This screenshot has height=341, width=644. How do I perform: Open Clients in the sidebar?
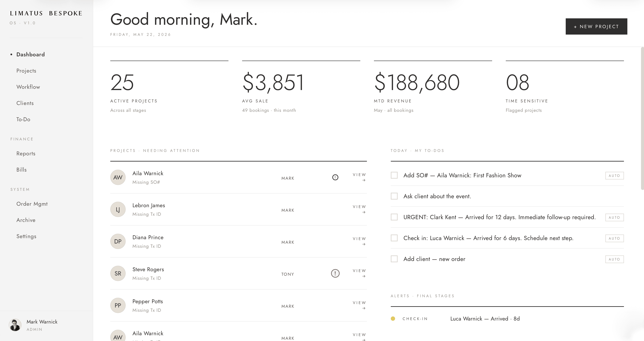(x=25, y=103)
